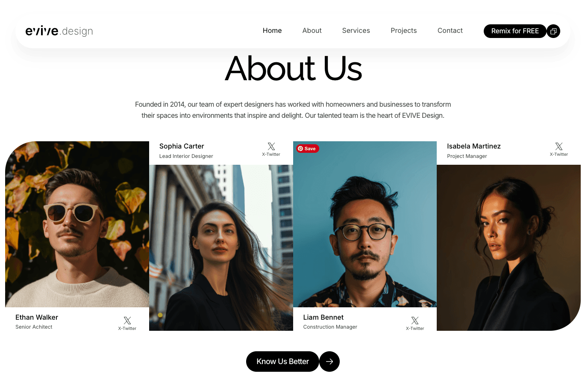Click the copy icon beside Remix button
Viewport: 588px width, 382px height.
point(553,31)
